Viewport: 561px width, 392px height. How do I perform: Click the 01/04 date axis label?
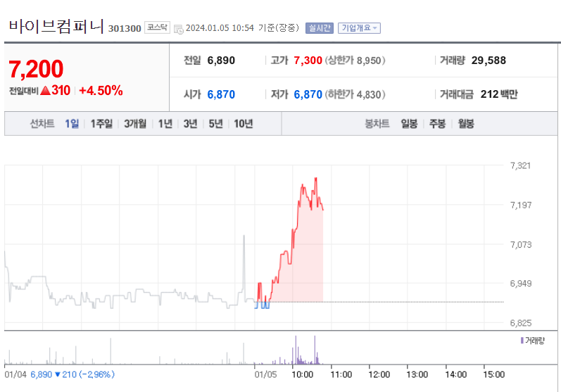15,374
